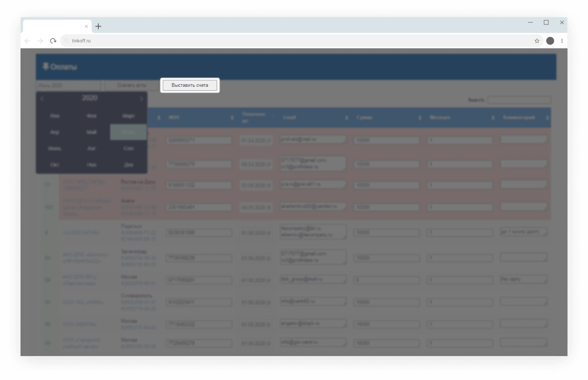
Task: Click inside the Search input field
Action: (x=519, y=100)
